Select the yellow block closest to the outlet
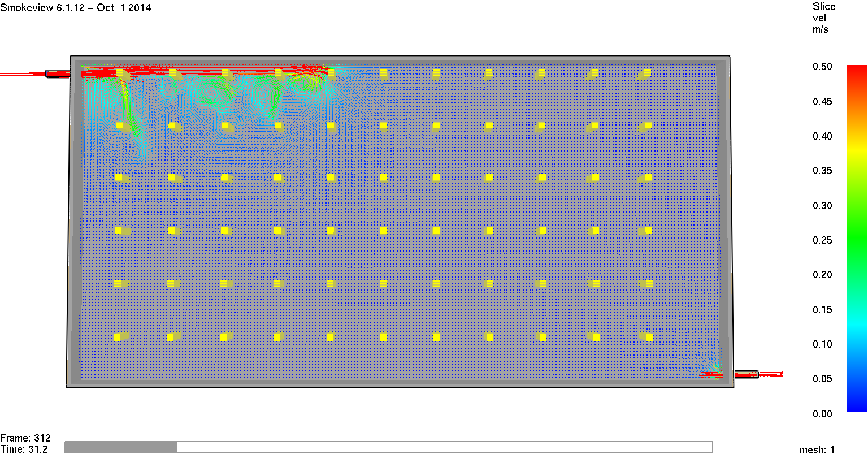This screenshot has width=868, height=454. point(649,338)
